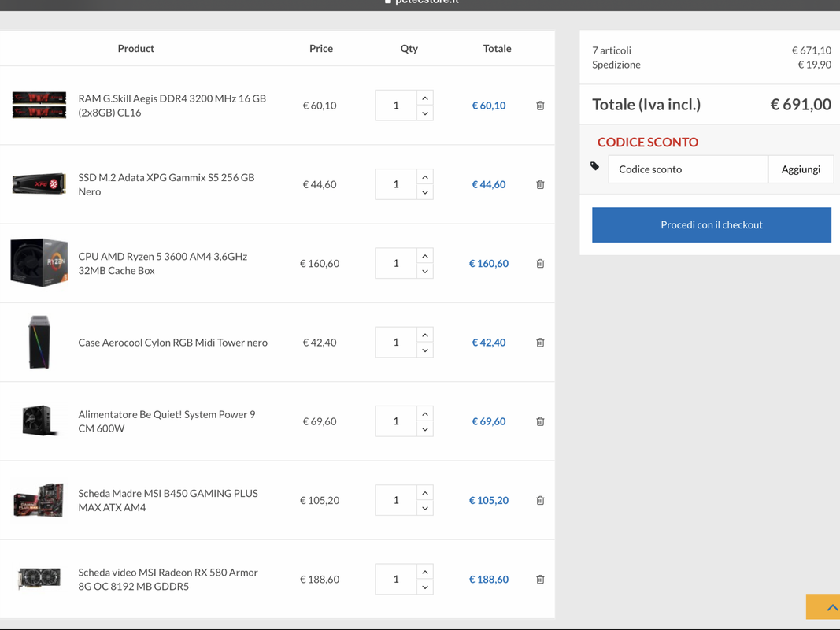Click the discount tag icon
Screen dimensions: 840x630
pos(594,166)
